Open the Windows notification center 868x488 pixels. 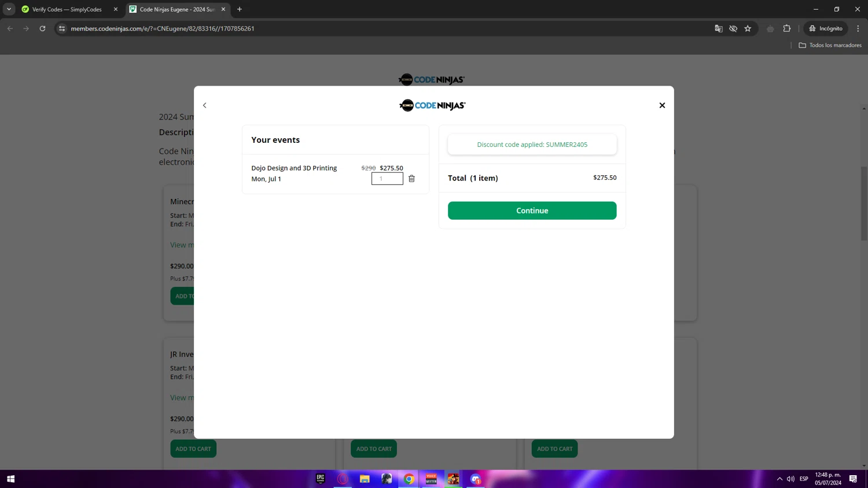point(853,479)
